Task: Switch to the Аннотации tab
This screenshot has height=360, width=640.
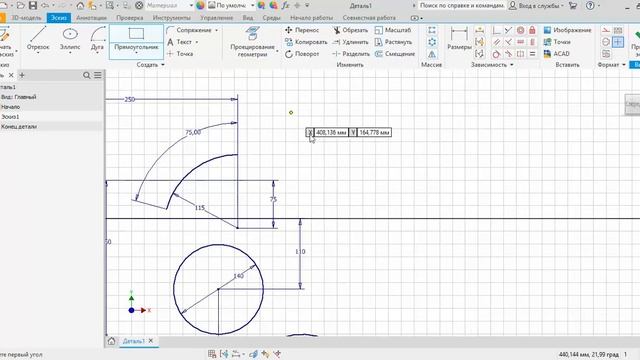Action: coord(91,18)
